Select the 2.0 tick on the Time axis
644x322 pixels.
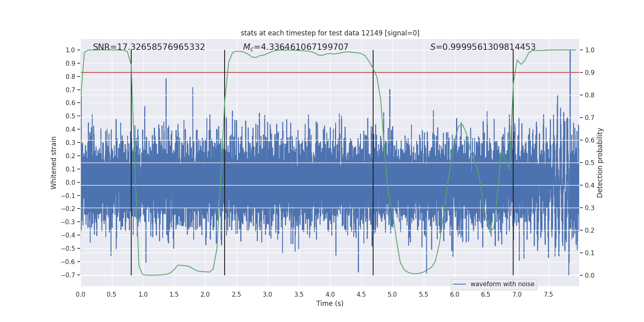pos(205,294)
